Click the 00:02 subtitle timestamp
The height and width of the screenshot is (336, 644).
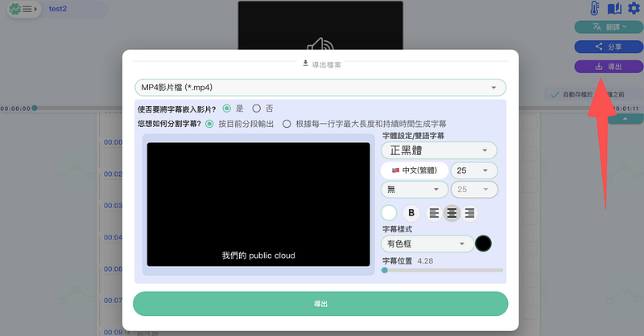(x=113, y=174)
